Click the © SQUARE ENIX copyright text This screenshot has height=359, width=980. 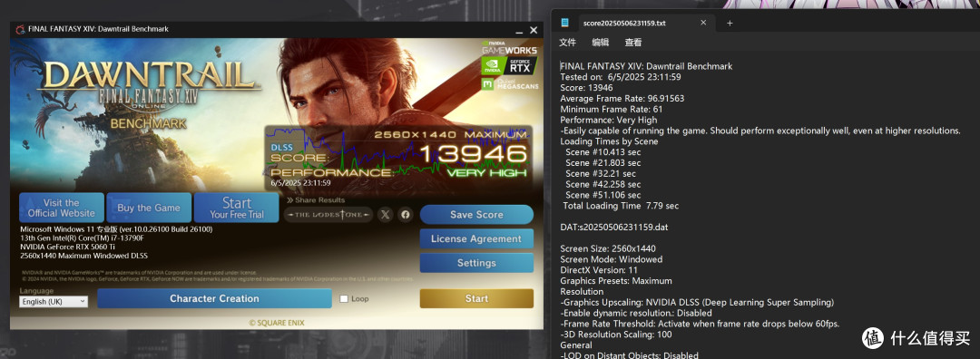277,322
